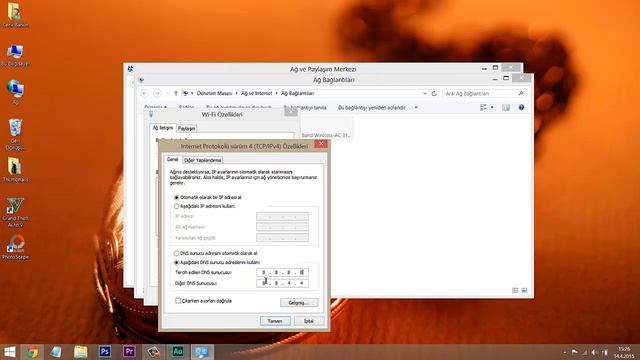
Task: Click 'Denetim Masası' in the address path
Action: [x=214, y=93]
